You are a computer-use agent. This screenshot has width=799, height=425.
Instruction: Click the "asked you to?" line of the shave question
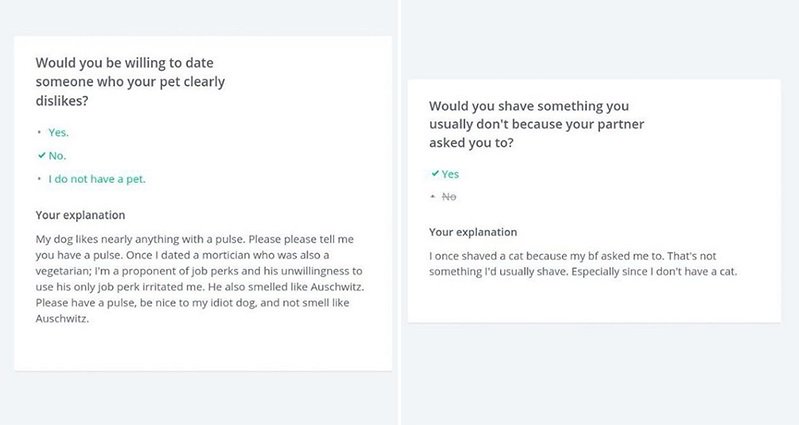click(x=478, y=143)
